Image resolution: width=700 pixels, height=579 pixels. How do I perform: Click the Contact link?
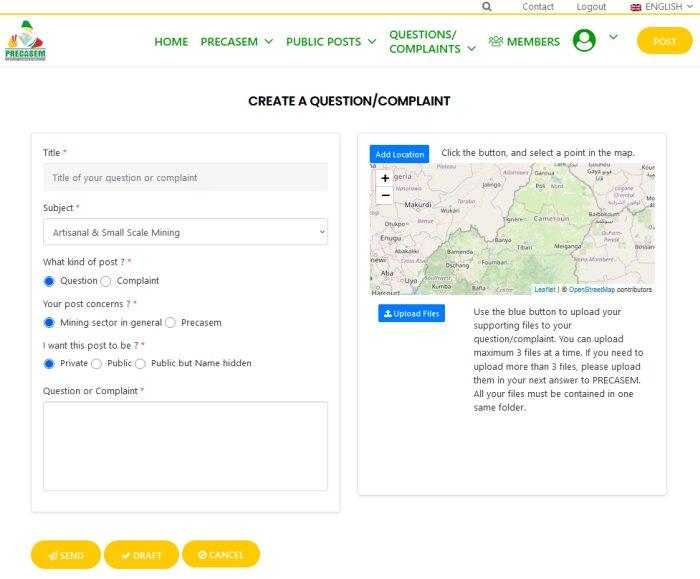(538, 7)
